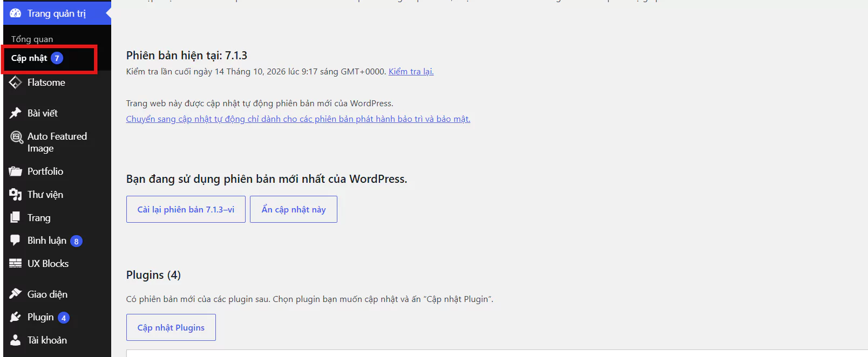Screen dimensions: 868x357
Task: Click the Bình luận speech bubble icon
Action: [15, 241]
